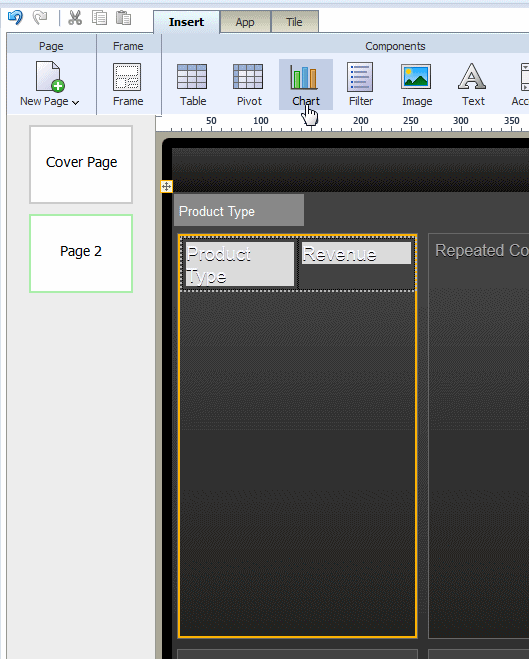Insert a Pivot table component

point(249,84)
